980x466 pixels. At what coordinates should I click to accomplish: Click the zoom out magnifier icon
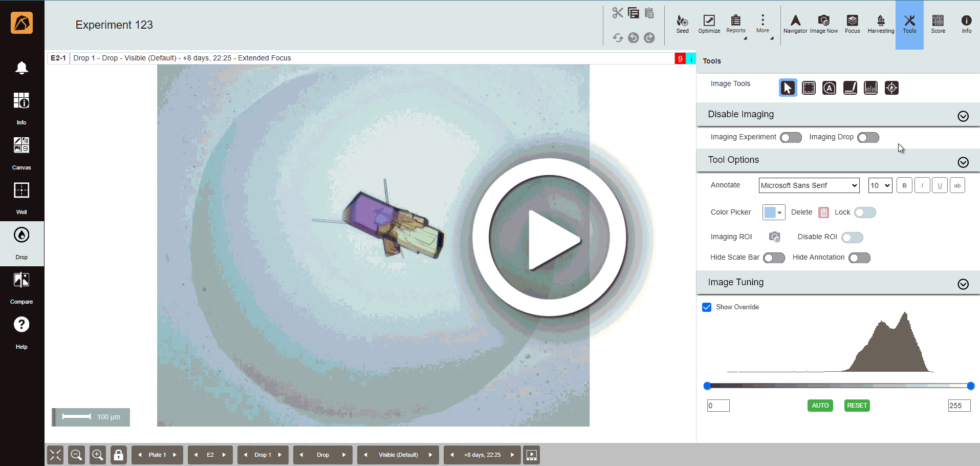click(x=77, y=455)
